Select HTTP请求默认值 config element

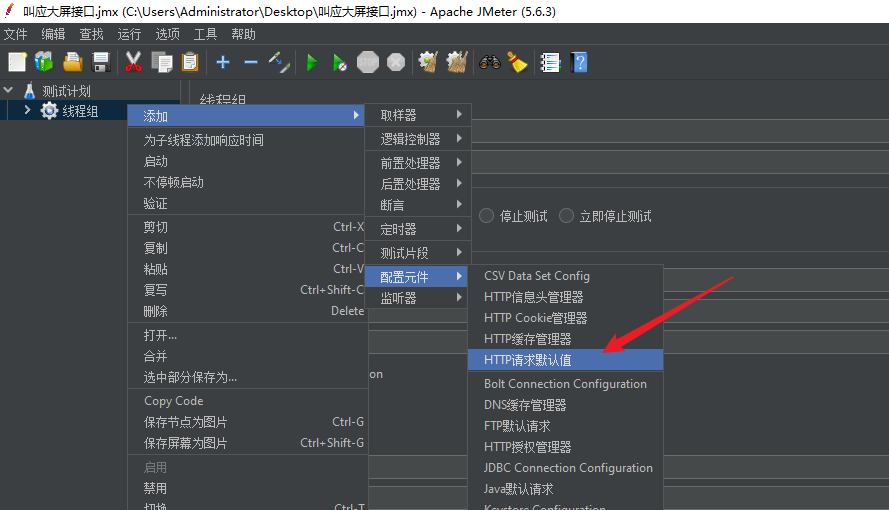click(565, 360)
